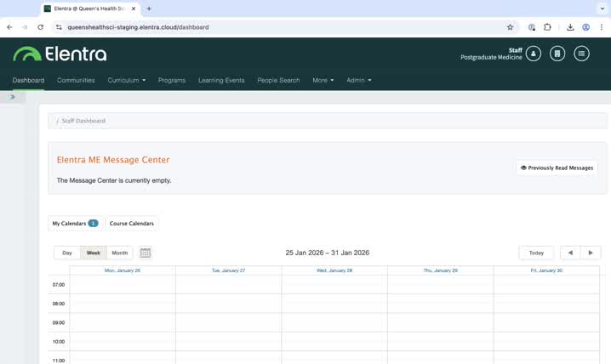Image resolution: width=611 pixels, height=364 pixels.
Task: Click Staff Dashboard breadcrumb
Action: click(x=83, y=121)
